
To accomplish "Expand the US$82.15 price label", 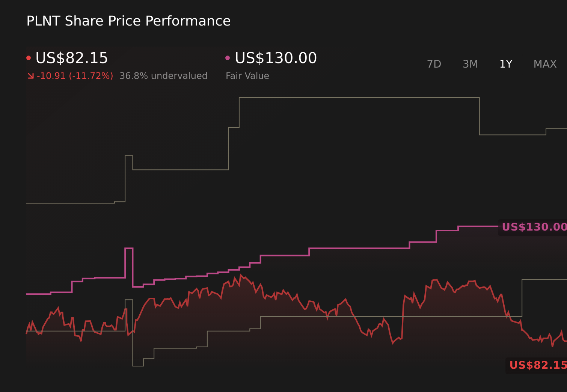I will (x=538, y=365).
